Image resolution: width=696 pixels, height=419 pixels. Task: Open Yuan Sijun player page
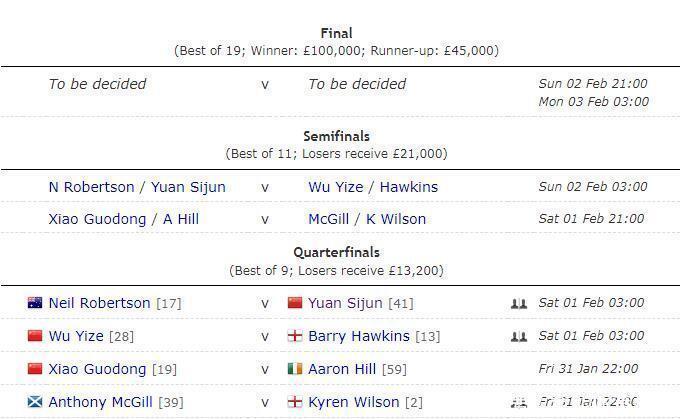pos(344,303)
